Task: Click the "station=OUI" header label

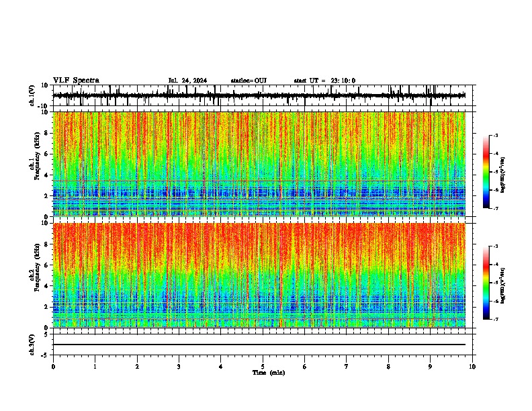Action: (x=249, y=81)
